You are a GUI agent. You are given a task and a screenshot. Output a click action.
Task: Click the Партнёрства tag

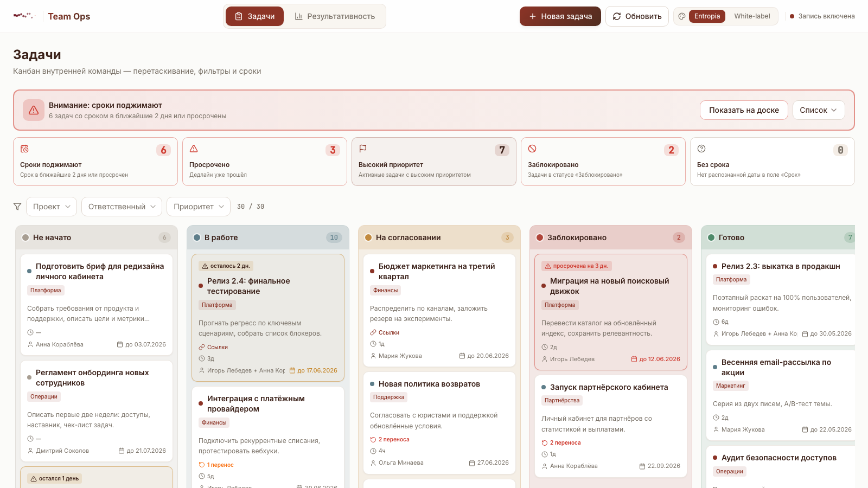coord(562,401)
